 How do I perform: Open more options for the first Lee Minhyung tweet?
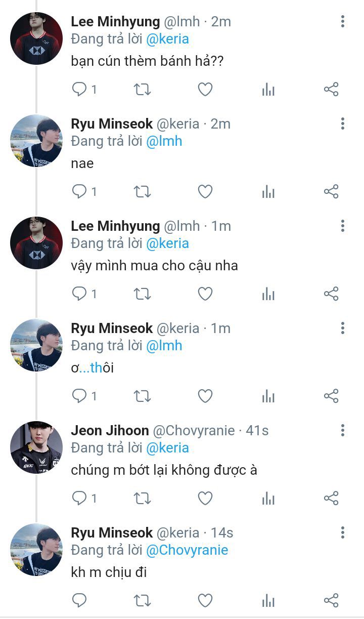coord(343,21)
